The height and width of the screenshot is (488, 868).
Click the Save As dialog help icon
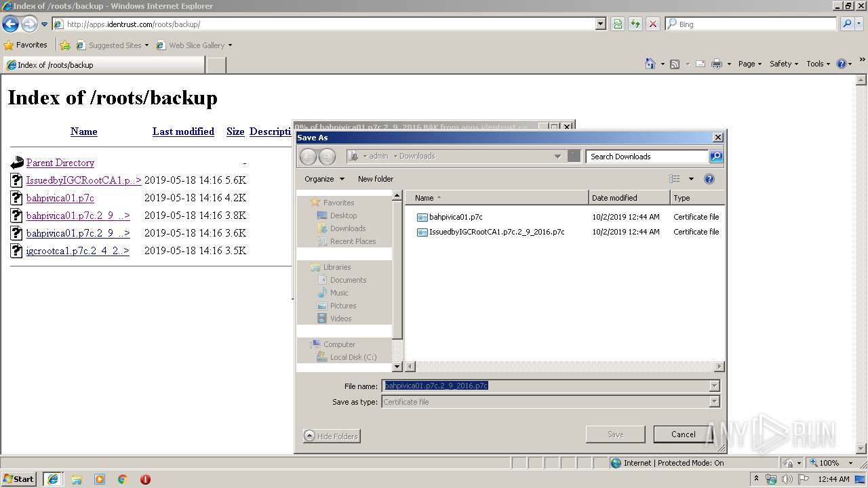click(709, 179)
